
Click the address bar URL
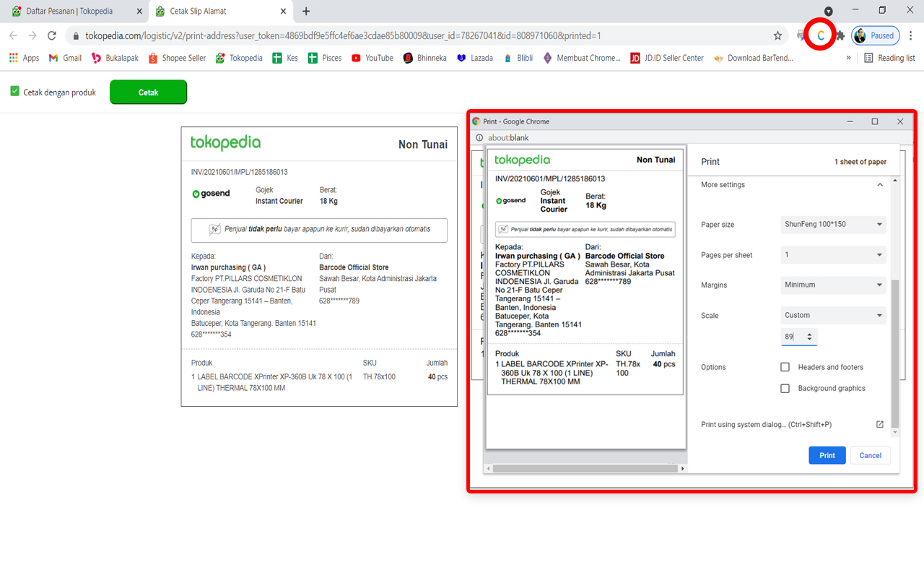[343, 35]
